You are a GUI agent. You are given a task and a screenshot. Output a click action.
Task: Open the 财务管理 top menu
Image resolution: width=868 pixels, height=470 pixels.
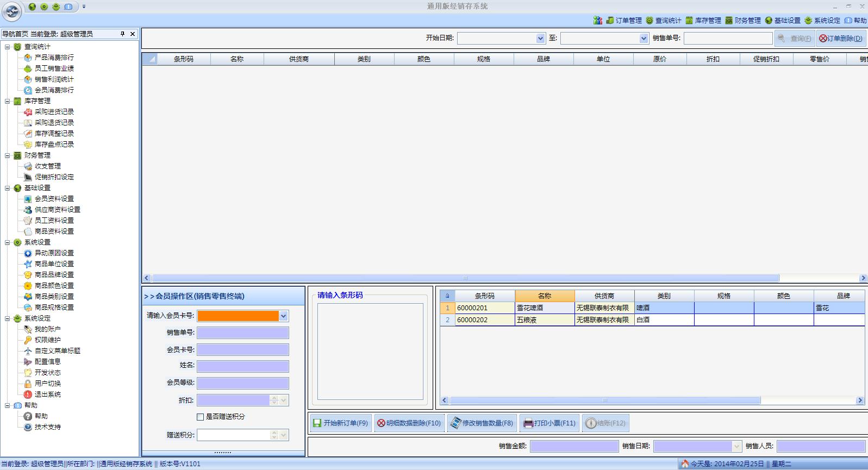[x=743, y=21]
